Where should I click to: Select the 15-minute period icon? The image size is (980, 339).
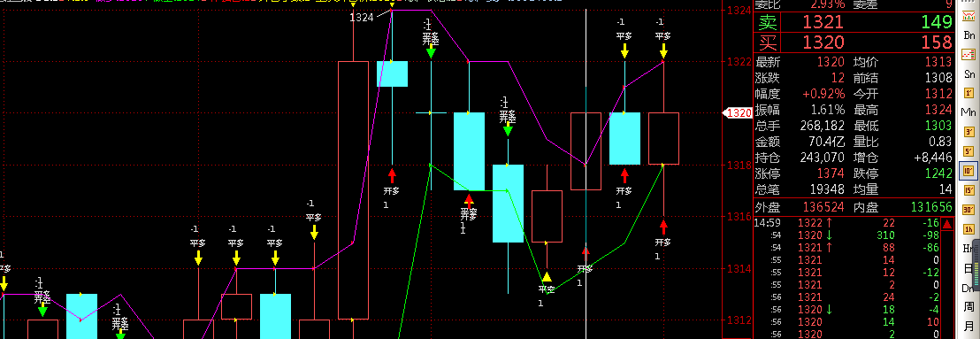[x=969, y=189]
